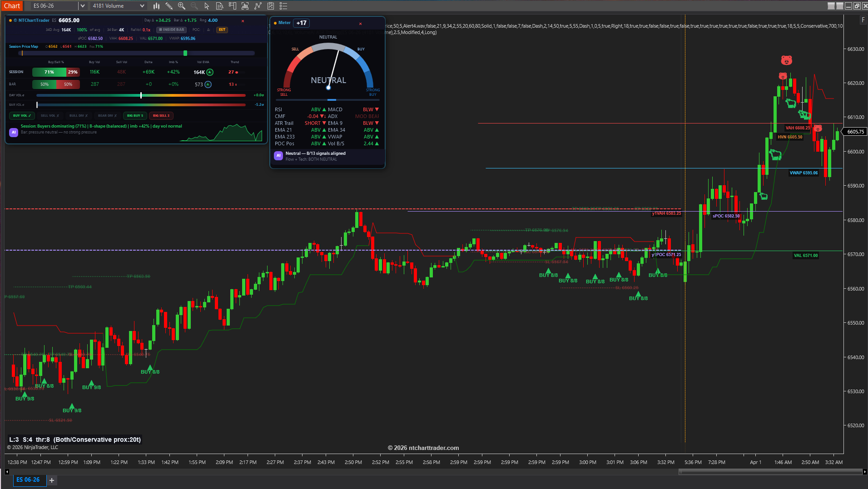Toggle the SELL VOL filter chip
The width and height of the screenshot is (868, 489).
[x=50, y=116]
